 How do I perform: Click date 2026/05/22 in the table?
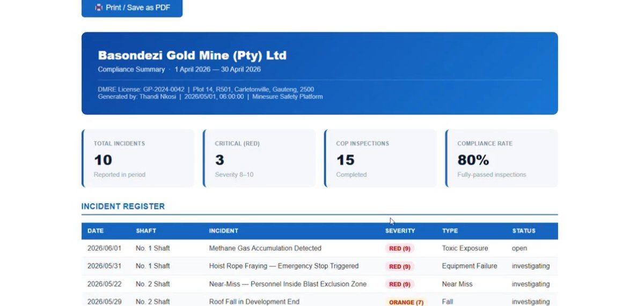click(105, 284)
